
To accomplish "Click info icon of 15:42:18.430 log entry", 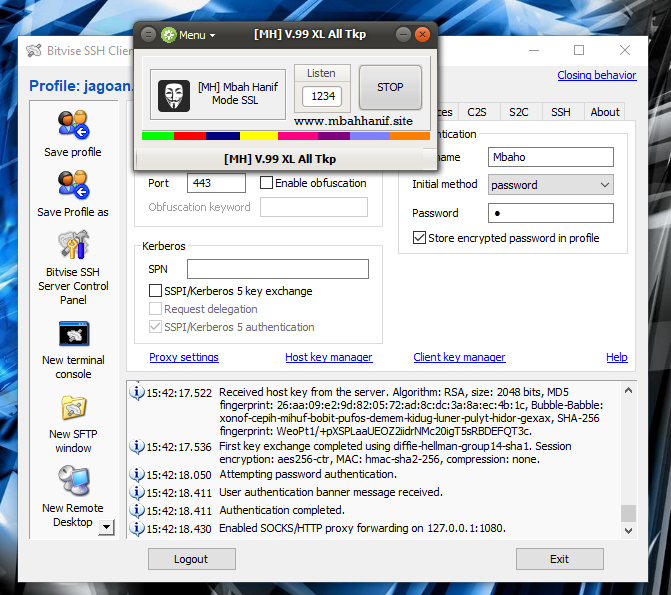I will click(137, 528).
